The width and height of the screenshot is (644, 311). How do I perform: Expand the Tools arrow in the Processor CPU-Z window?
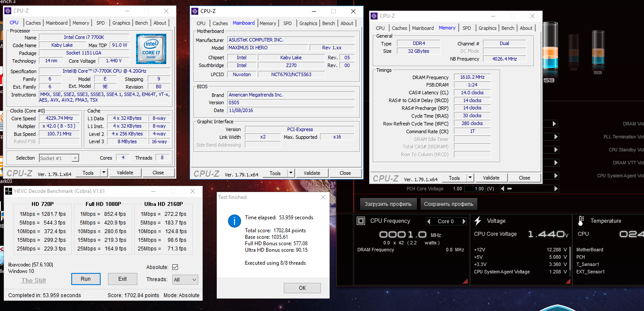pos(104,173)
